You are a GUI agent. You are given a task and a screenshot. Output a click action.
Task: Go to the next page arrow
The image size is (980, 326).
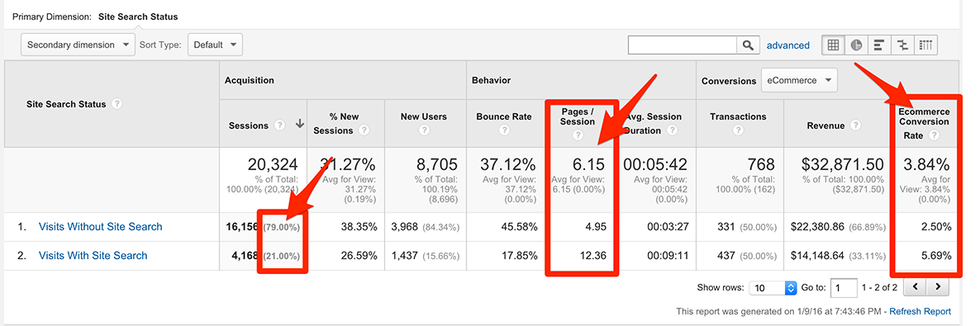click(938, 287)
